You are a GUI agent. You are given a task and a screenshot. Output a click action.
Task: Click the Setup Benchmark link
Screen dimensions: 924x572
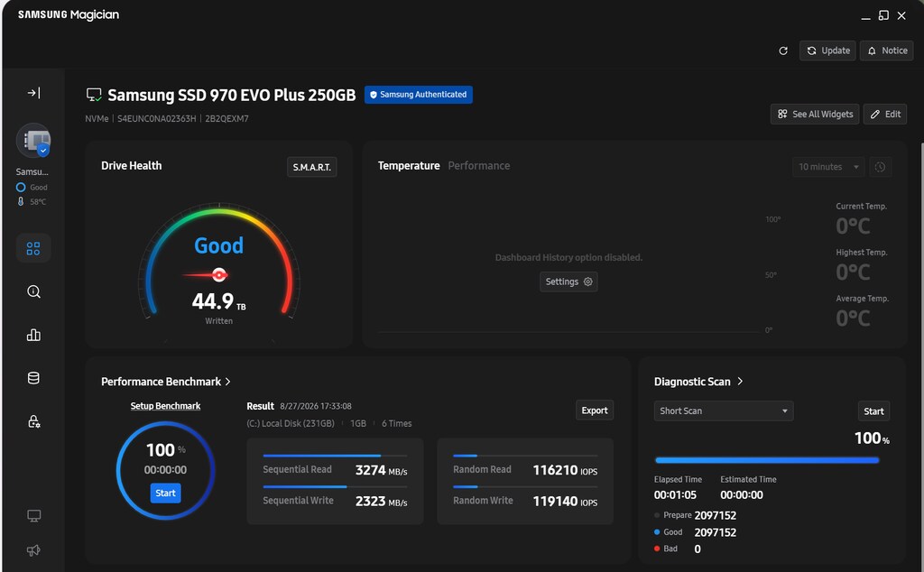click(x=166, y=406)
